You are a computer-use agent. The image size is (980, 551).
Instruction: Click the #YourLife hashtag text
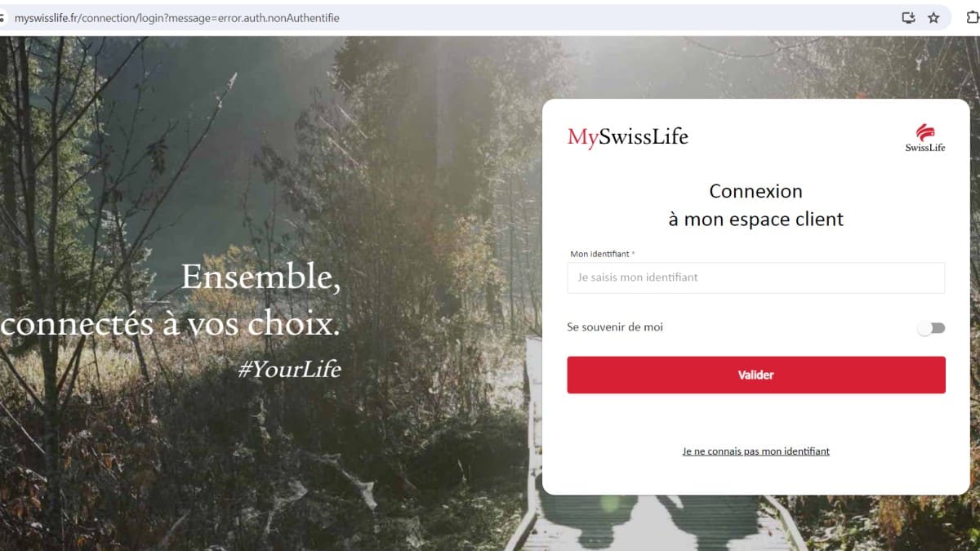(289, 369)
